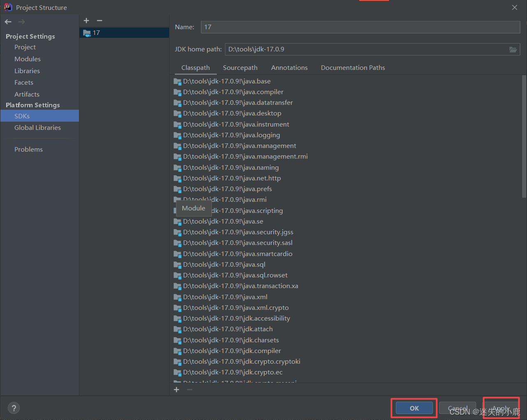Open the Documentation Paths tab
The height and width of the screenshot is (420, 527).
pos(353,68)
